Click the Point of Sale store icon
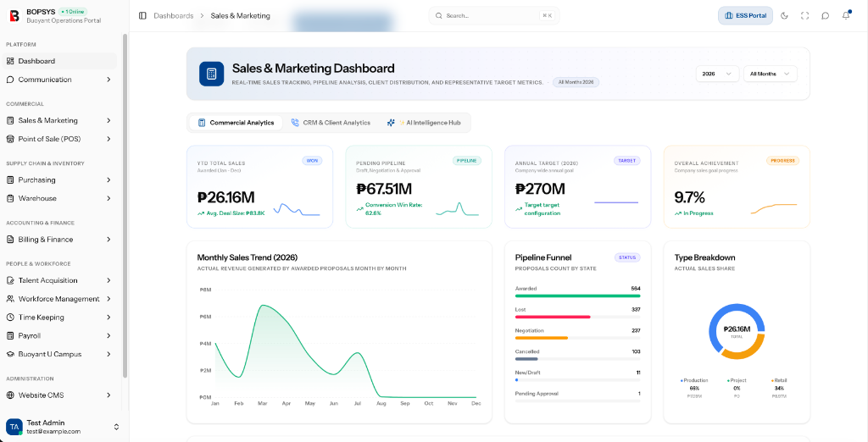 coord(10,139)
